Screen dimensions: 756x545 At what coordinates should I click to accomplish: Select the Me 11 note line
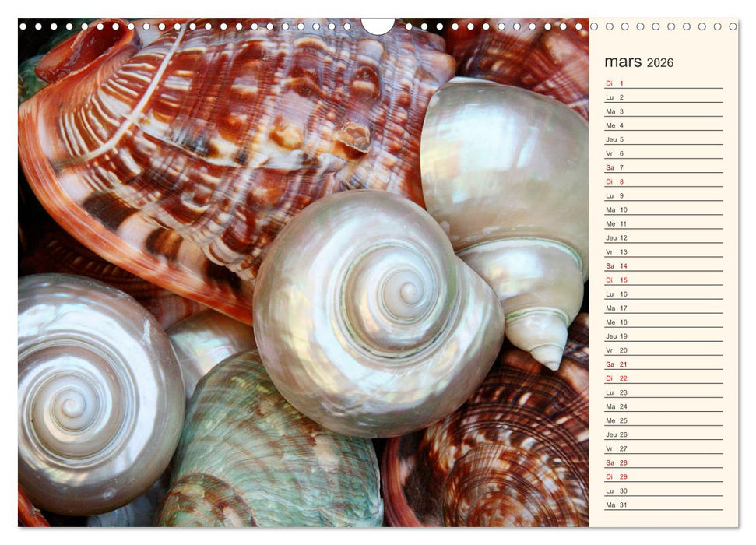coord(663,223)
